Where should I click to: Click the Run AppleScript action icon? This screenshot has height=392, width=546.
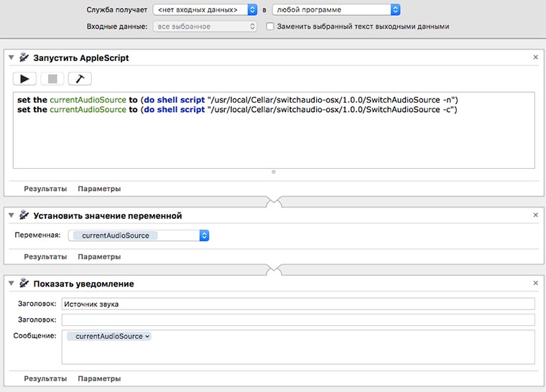pyautogui.click(x=24, y=57)
